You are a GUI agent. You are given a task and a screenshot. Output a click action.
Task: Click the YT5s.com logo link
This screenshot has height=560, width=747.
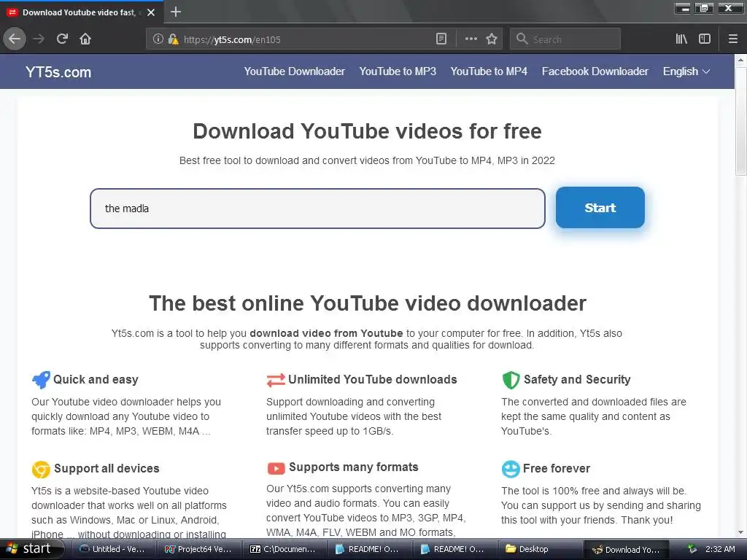58,72
